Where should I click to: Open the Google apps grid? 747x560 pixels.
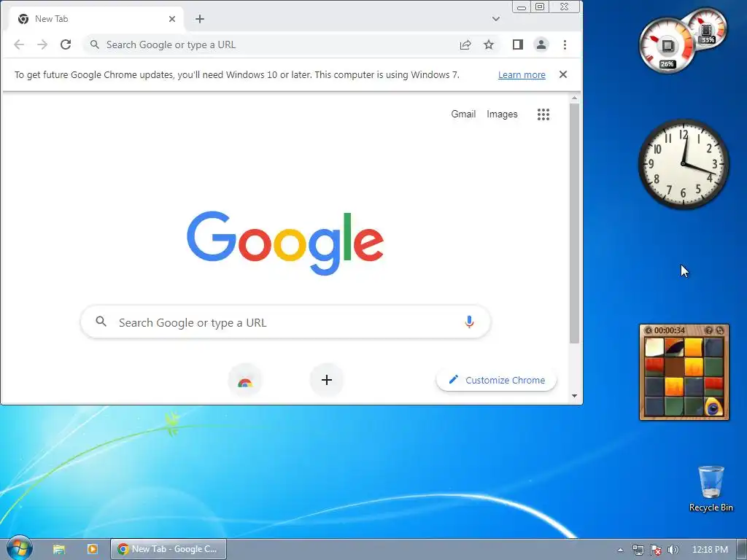[x=543, y=114]
